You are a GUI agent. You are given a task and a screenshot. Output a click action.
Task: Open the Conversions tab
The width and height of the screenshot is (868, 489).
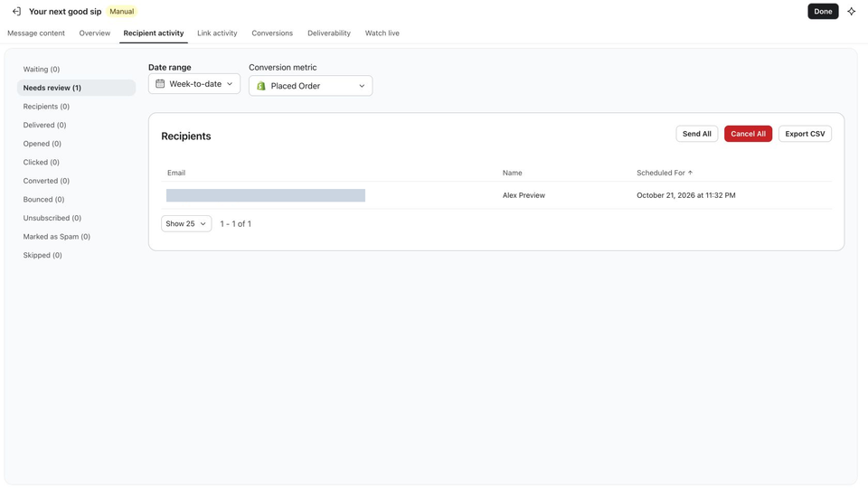(x=272, y=33)
